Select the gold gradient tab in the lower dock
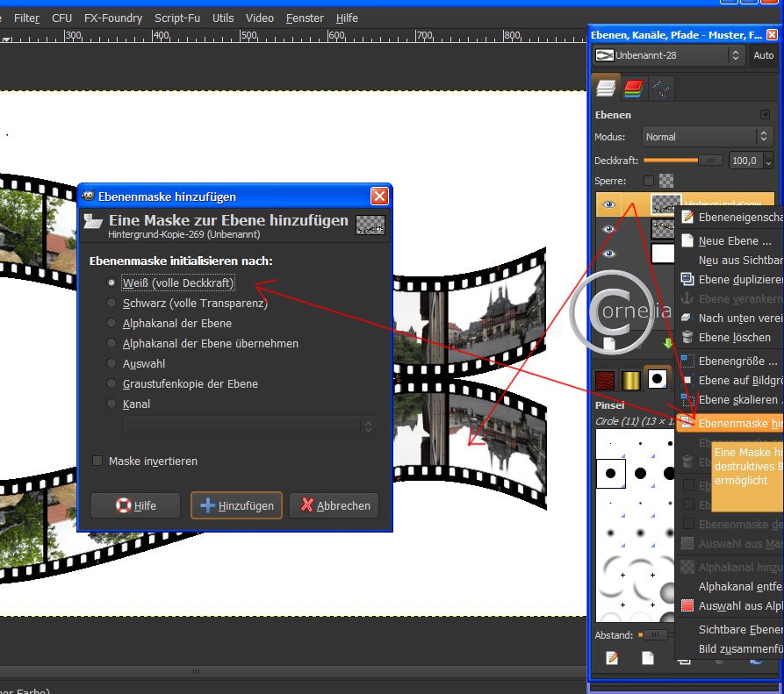This screenshot has height=694, width=784. tap(629, 378)
